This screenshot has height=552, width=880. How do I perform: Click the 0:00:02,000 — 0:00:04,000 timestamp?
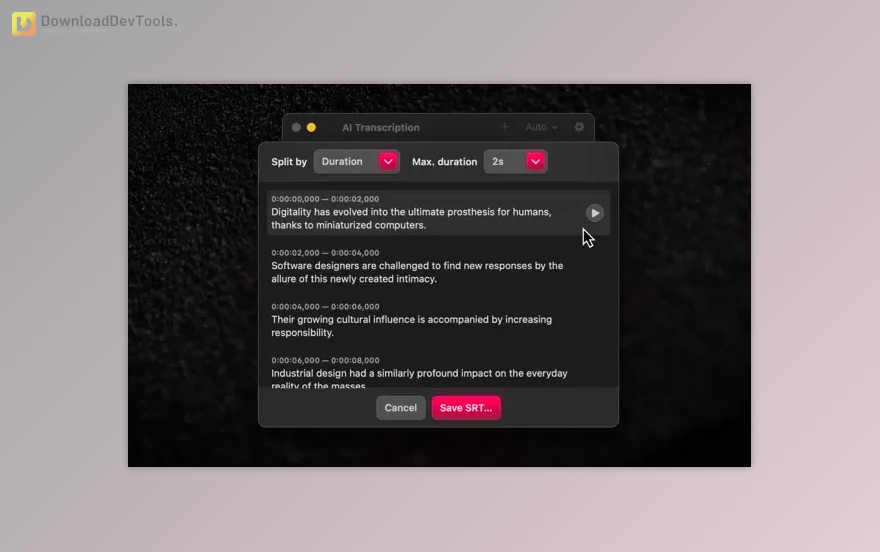[x=325, y=253]
